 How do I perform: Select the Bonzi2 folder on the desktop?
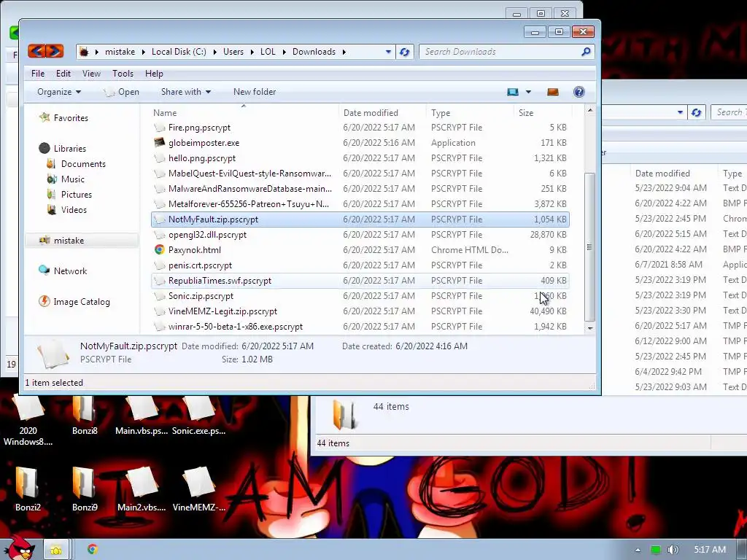[28, 489]
